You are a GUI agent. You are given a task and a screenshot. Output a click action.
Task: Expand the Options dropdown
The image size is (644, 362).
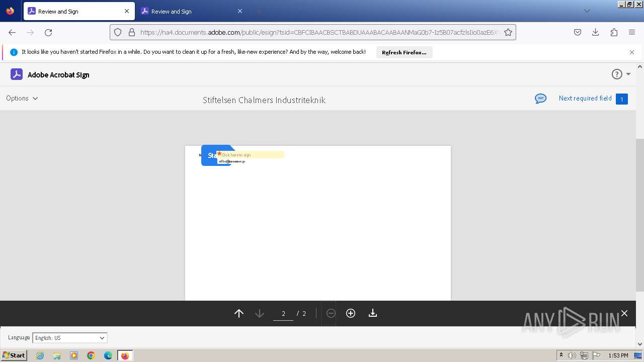[22, 98]
